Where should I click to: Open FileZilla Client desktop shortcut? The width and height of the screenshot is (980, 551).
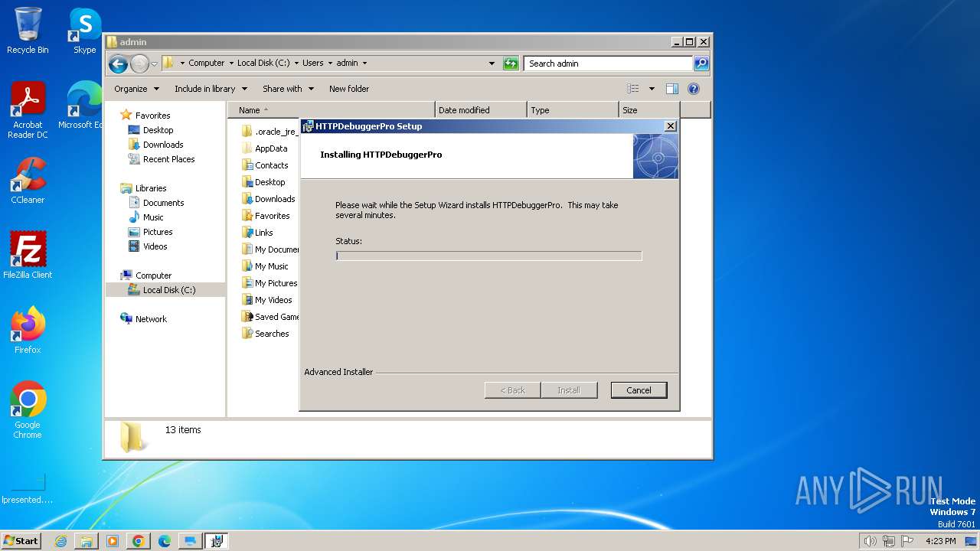tap(28, 256)
